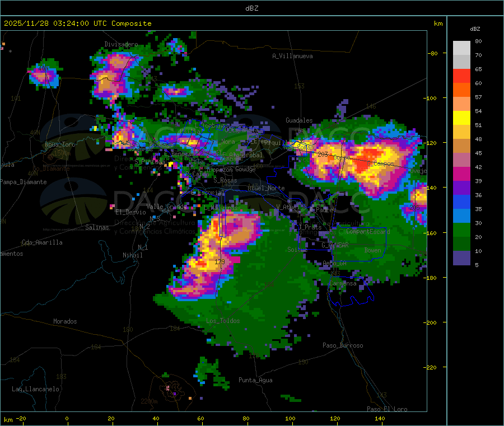Click the timestamp 2025/11/28 03:24:00 UTC Composite
The image size is (504, 426).
77,24
